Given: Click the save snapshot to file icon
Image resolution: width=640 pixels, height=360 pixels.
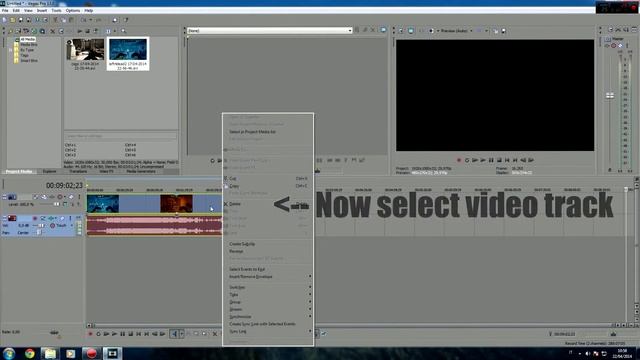Looking at the screenshot, I should pyautogui.click(x=503, y=31).
